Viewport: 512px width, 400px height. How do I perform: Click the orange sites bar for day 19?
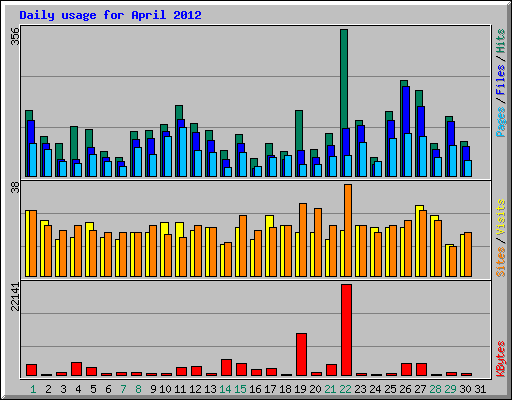coord(303,240)
